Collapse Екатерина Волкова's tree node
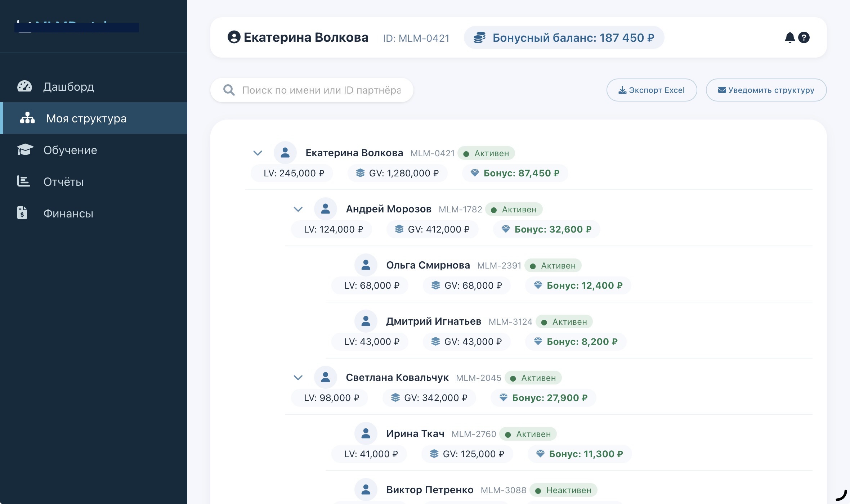The image size is (850, 504). [x=258, y=153]
